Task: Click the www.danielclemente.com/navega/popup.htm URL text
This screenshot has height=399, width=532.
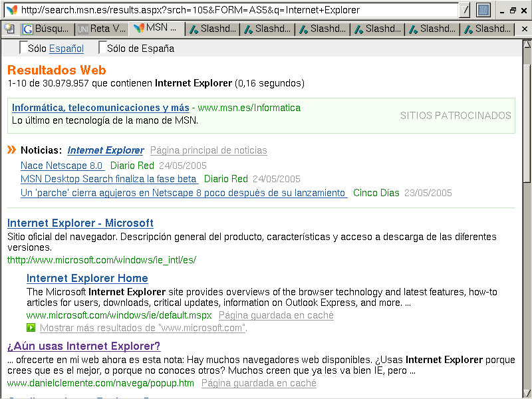Action: coord(100,383)
